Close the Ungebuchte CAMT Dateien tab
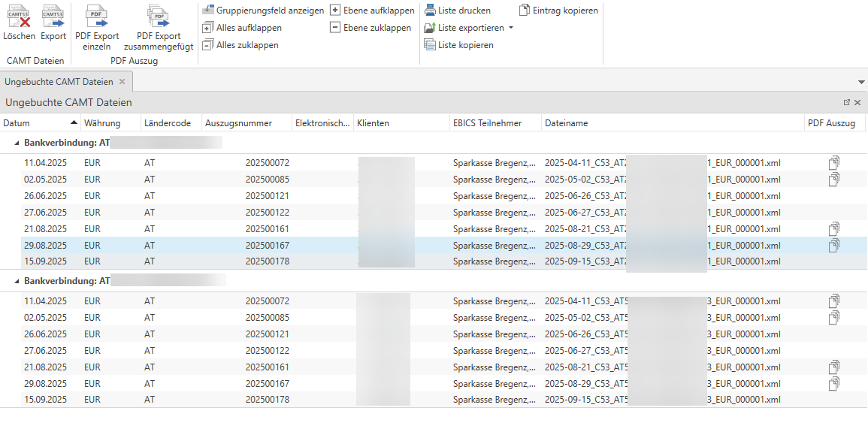Viewport: 868px width, 444px height. (x=122, y=81)
